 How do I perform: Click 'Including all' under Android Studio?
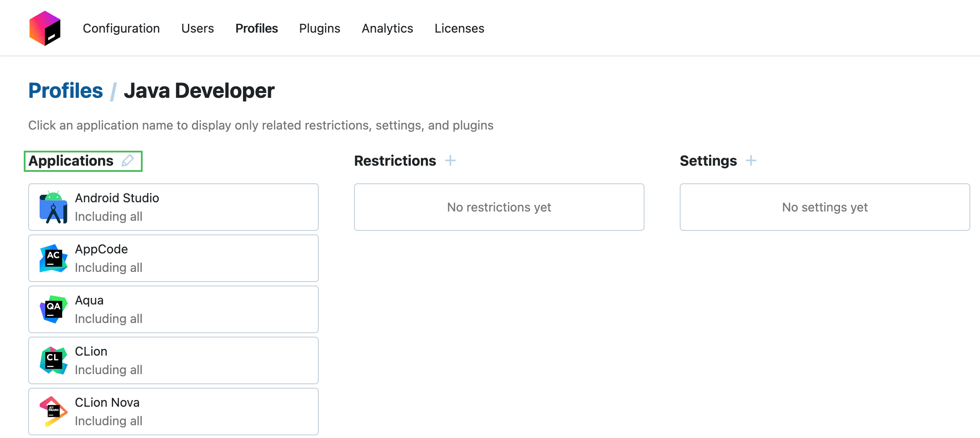(108, 216)
